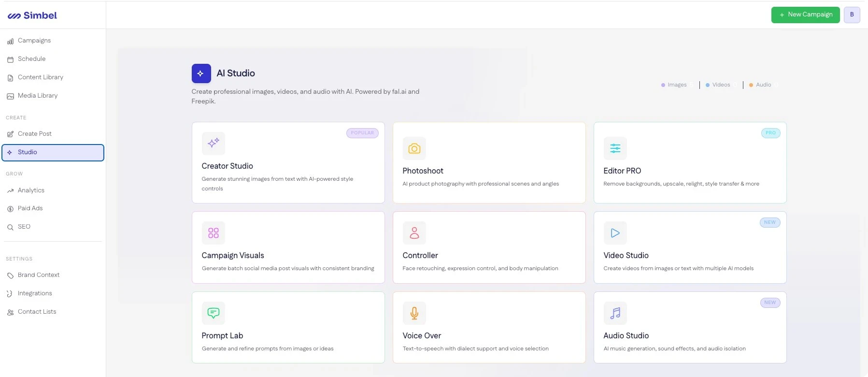Viewport: 868px width, 377px height.
Task: Click the NEW badge on Audio Studio
Action: click(x=770, y=303)
